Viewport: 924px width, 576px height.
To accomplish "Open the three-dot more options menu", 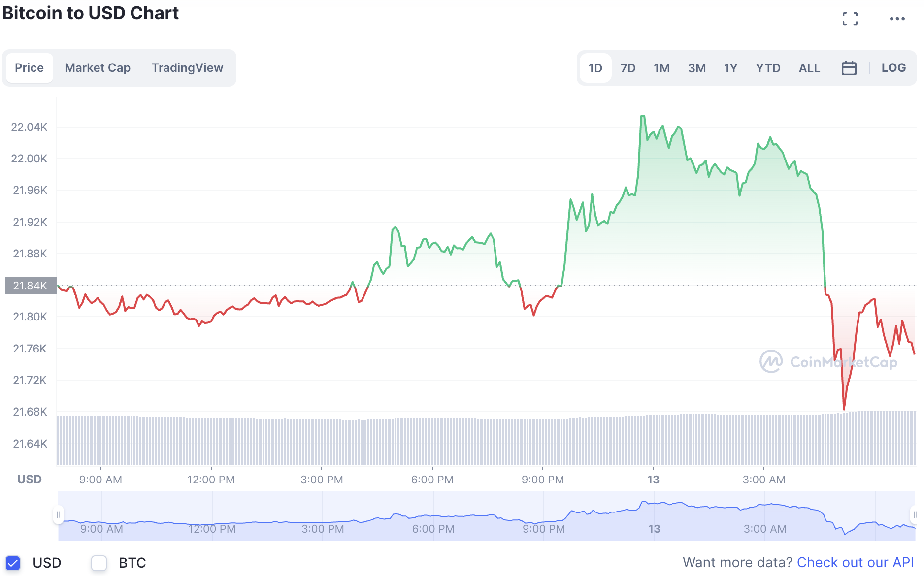I will (x=897, y=19).
